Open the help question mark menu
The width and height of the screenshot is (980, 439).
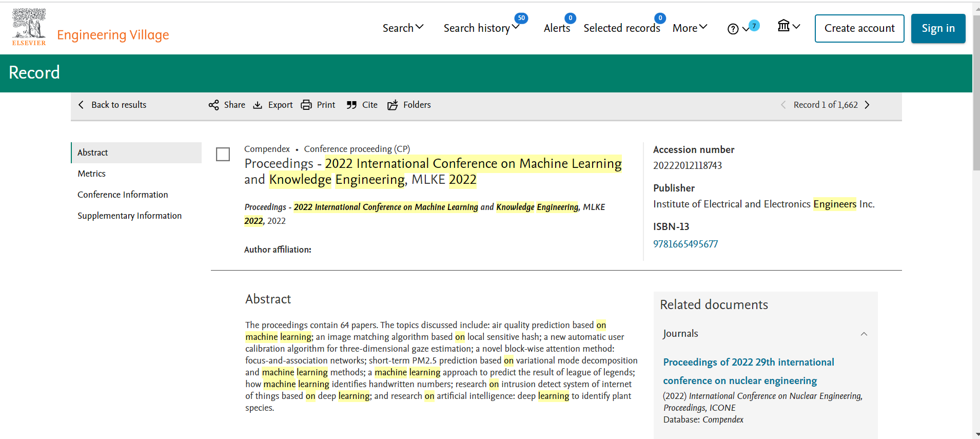pos(738,29)
